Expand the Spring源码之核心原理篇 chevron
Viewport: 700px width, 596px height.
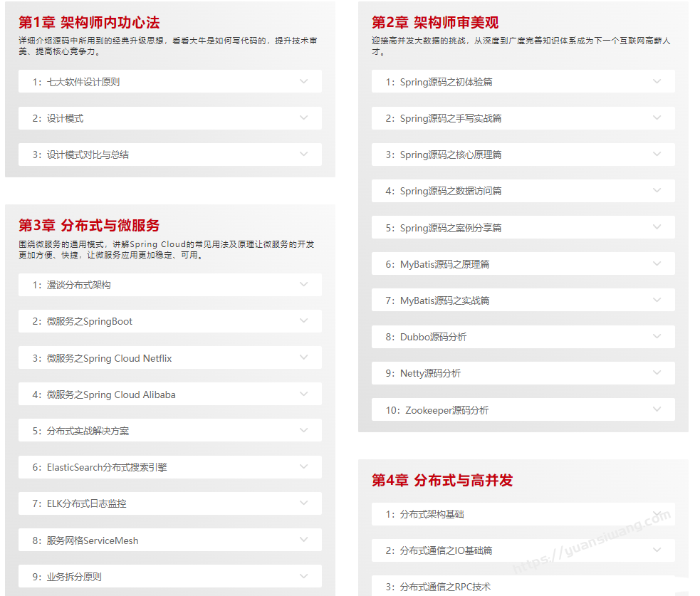point(657,154)
